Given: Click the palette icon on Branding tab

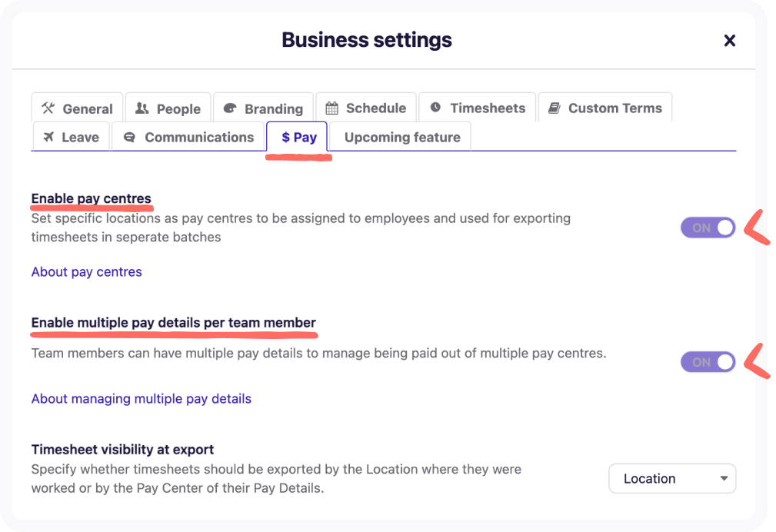Looking at the screenshot, I should click(x=229, y=108).
